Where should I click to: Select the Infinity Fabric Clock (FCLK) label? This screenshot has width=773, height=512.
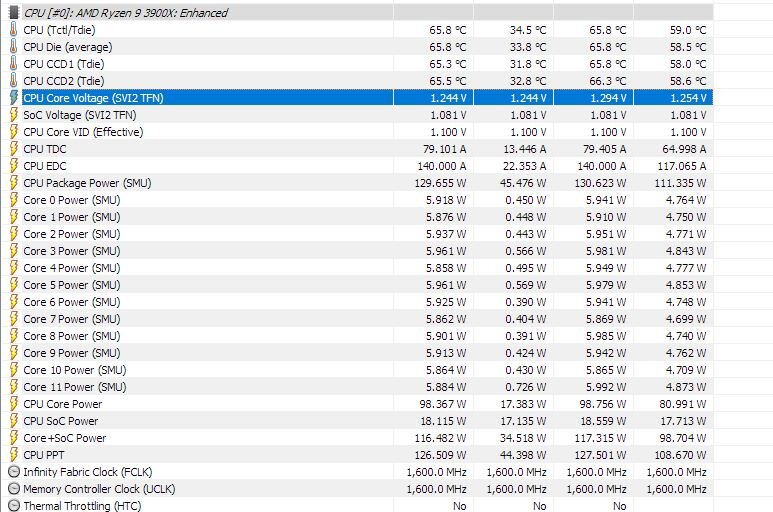(88, 472)
